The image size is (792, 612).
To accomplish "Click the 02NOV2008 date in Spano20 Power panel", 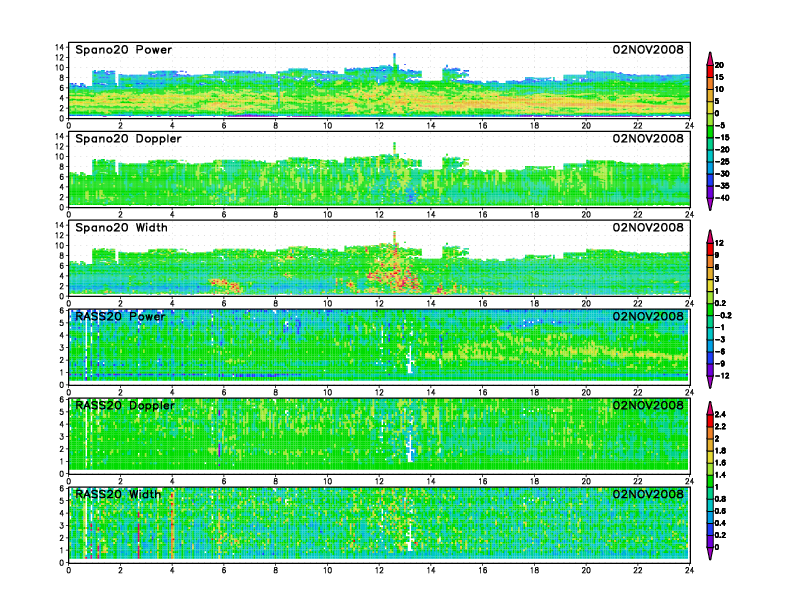I will click(x=648, y=49).
